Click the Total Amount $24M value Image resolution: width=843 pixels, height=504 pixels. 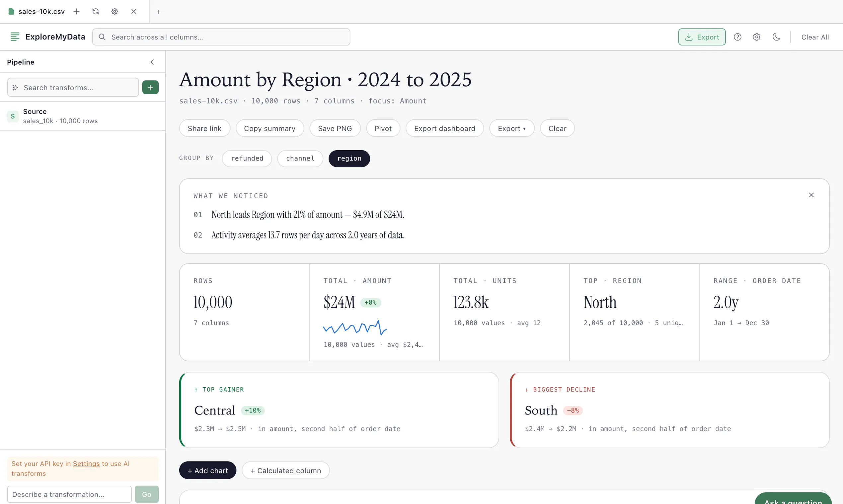[x=339, y=302]
